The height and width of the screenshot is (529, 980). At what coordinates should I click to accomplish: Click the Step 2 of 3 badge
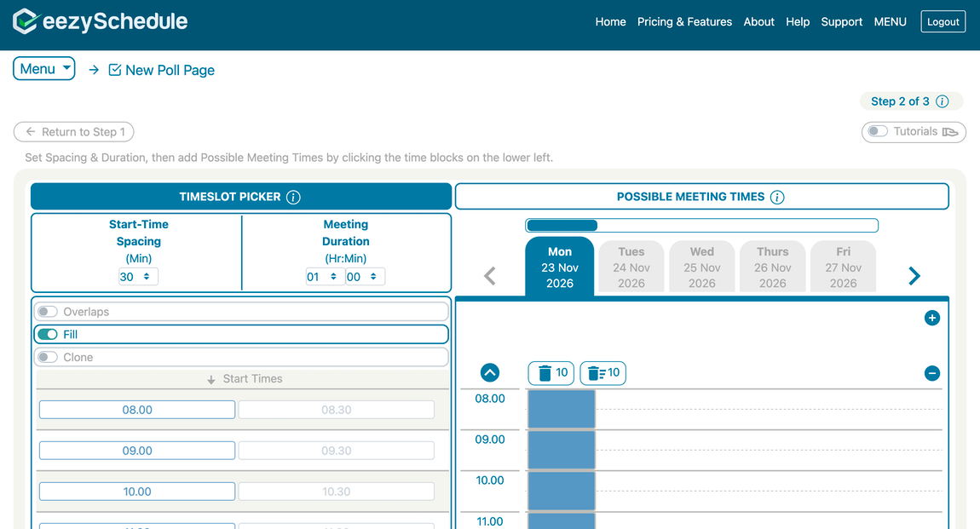coord(911,101)
